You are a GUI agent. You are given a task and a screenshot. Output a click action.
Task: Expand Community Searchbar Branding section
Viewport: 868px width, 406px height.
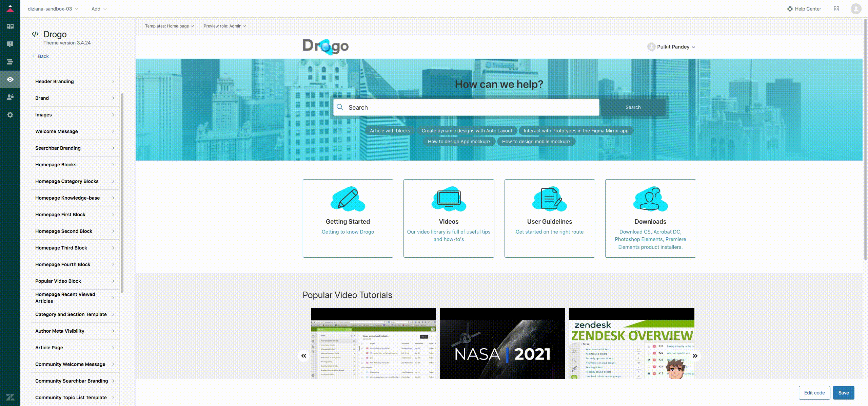pyautogui.click(x=75, y=381)
